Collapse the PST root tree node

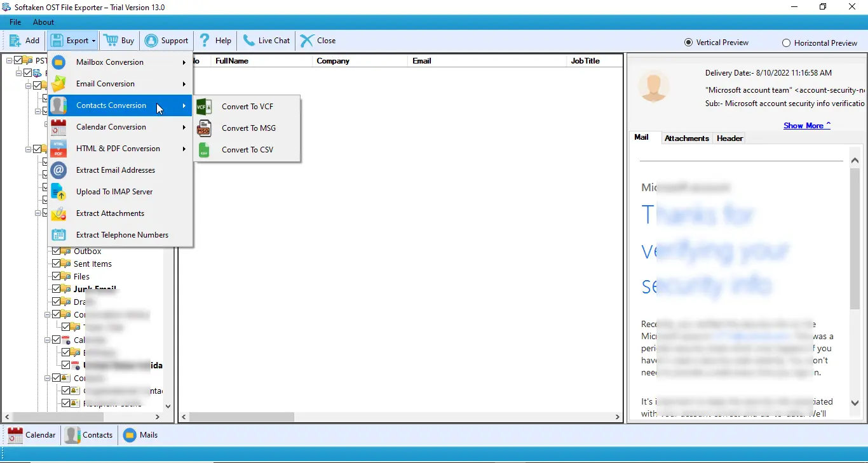point(9,60)
